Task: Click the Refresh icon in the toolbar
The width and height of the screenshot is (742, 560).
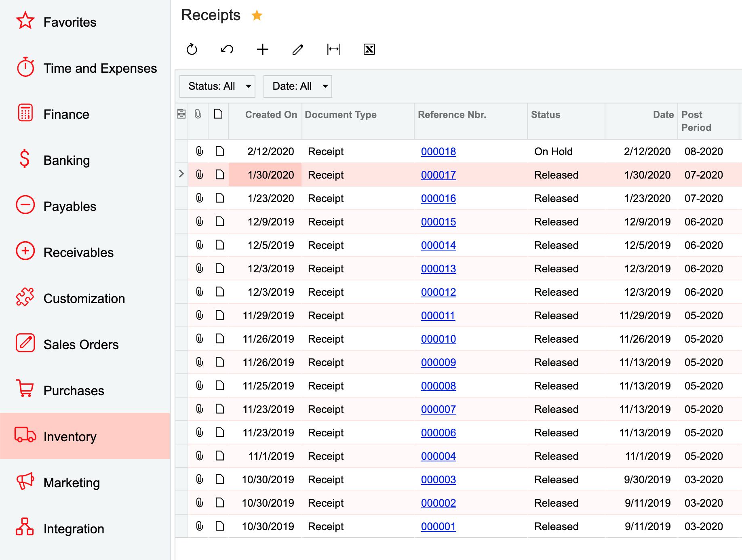Action: [x=192, y=49]
